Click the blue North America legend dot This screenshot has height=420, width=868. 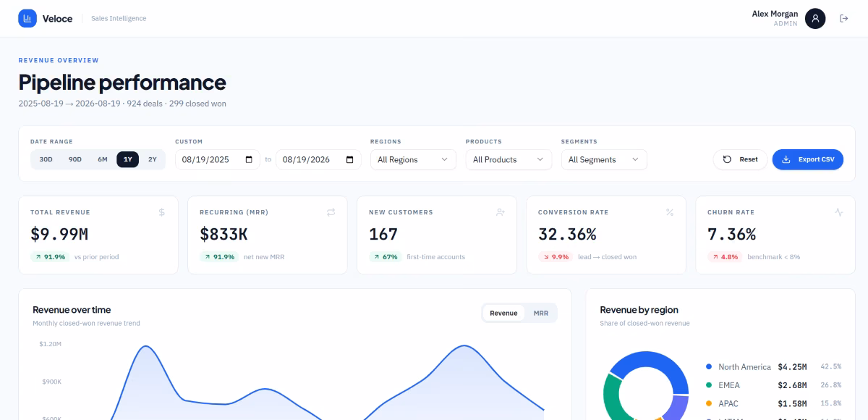(709, 367)
